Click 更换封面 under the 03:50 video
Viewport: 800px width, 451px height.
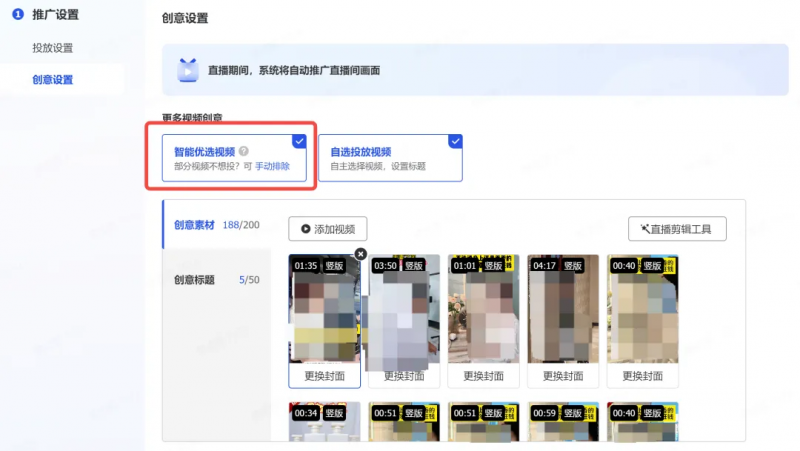(x=404, y=376)
